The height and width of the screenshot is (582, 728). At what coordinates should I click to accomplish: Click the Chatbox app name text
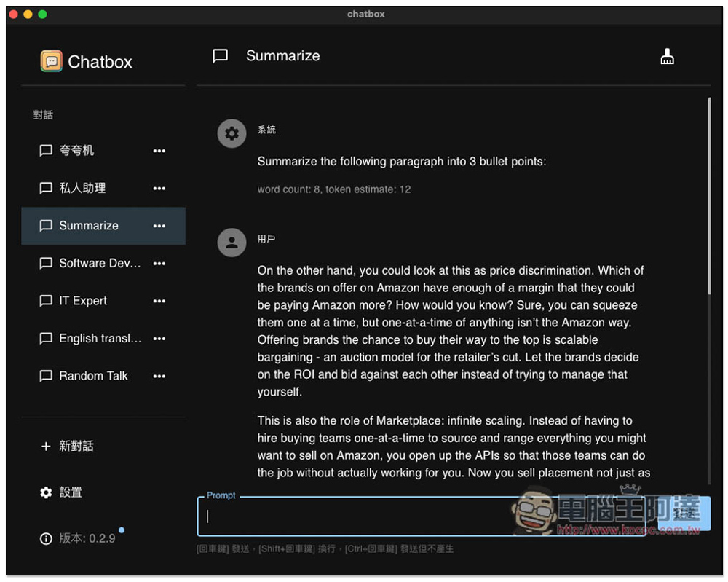tap(100, 62)
